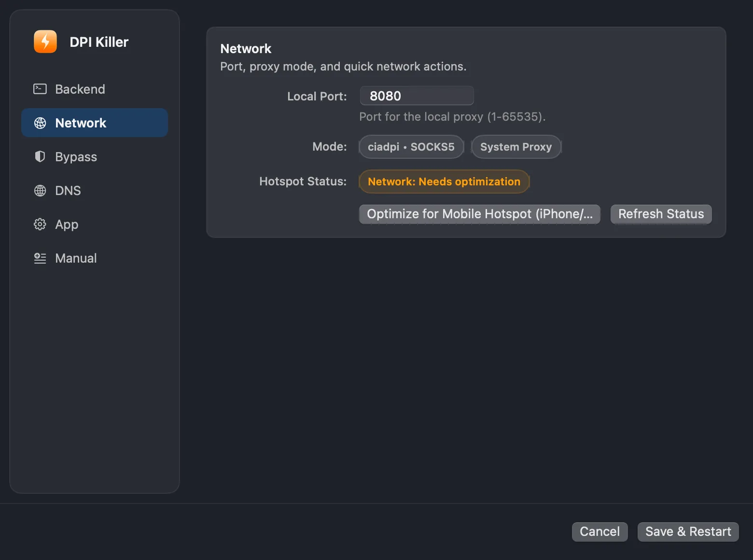Click the Network globe icon in sidebar
The height and width of the screenshot is (560, 753).
40,123
